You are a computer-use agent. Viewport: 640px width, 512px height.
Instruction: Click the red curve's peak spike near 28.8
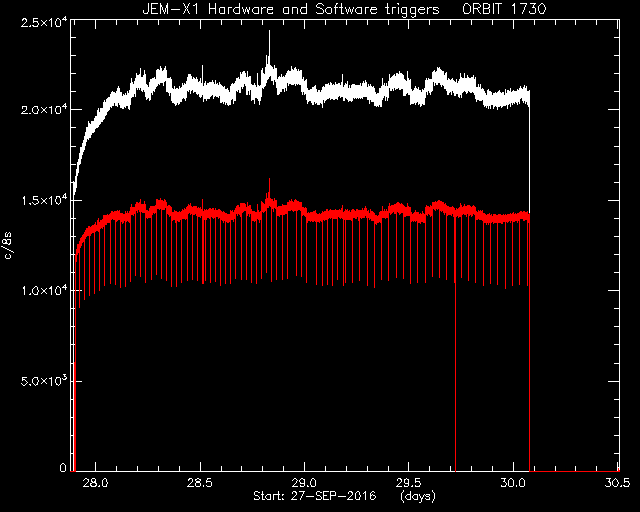pos(269,180)
